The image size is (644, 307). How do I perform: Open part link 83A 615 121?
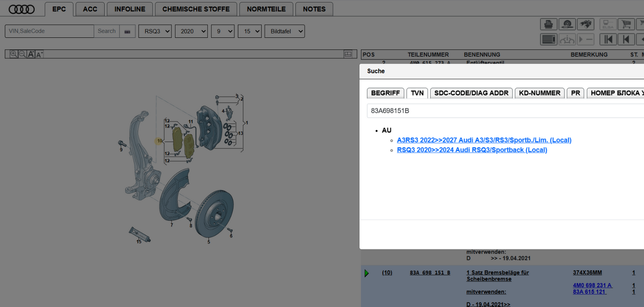[x=589, y=292]
